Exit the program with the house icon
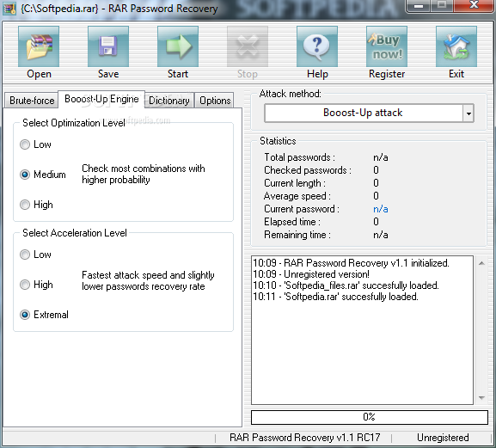Viewport: 496px width, 448px height. [x=456, y=46]
